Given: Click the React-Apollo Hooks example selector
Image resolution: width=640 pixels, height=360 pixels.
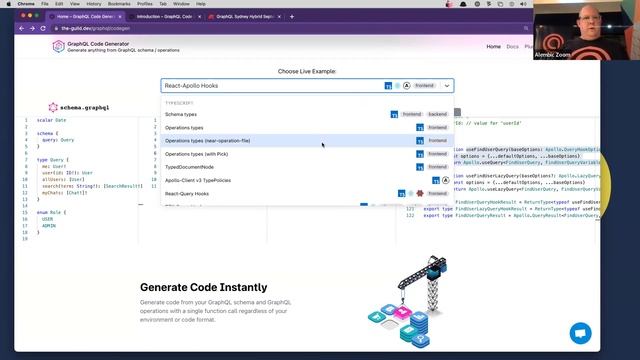Looking at the screenshot, I should 307,86.
